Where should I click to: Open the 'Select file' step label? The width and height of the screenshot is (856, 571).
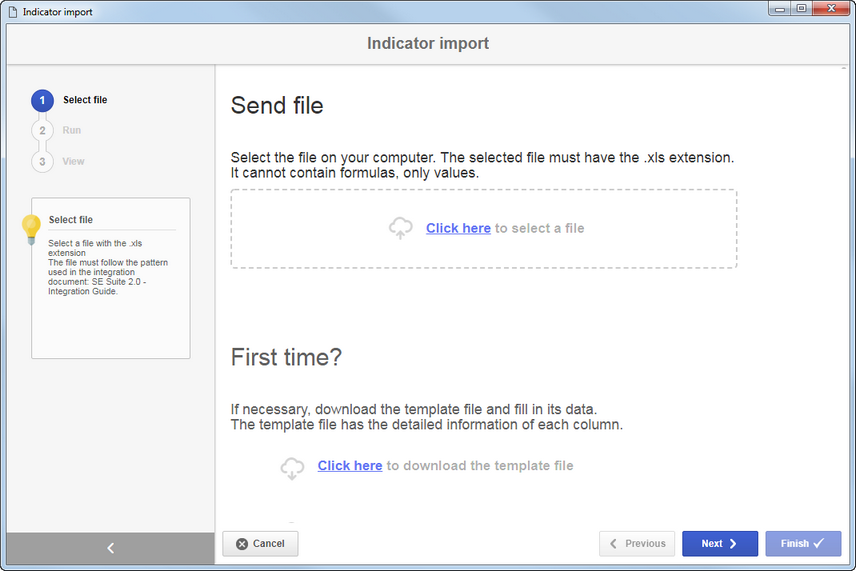click(85, 100)
